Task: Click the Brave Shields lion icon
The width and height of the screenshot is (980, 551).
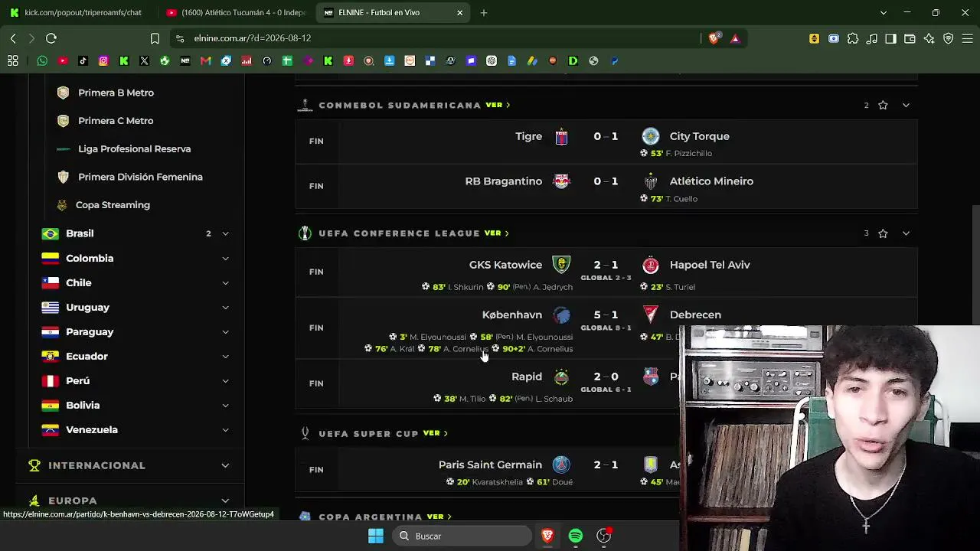Action: coord(714,38)
